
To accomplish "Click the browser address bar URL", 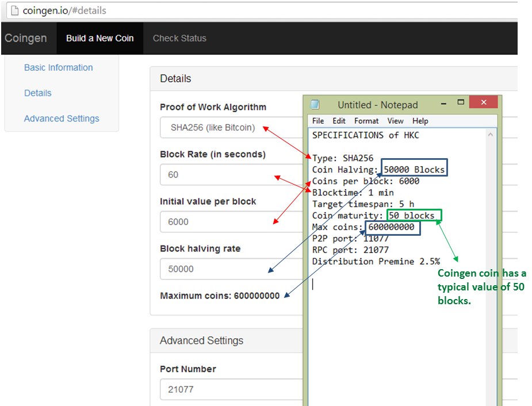I will point(64,11).
